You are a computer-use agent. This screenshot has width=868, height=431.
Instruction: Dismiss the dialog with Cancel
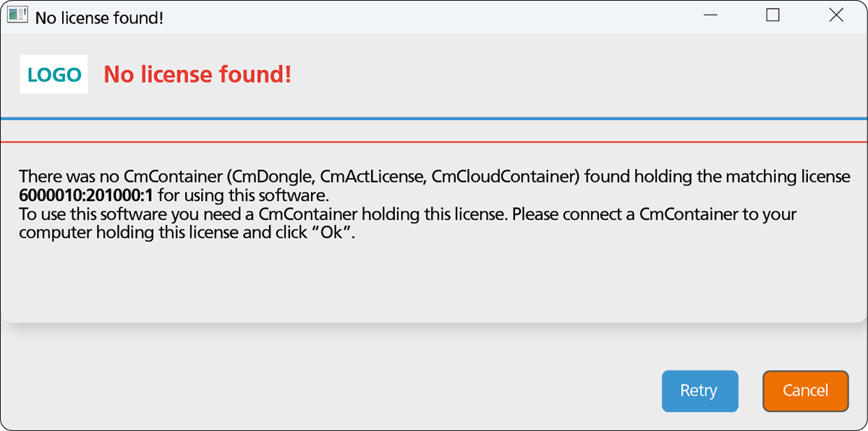[x=805, y=391]
